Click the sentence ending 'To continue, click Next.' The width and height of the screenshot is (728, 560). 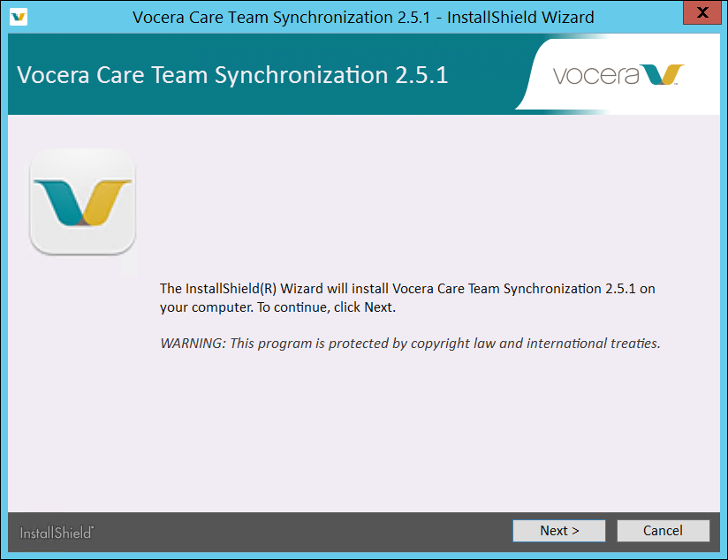(407, 298)
